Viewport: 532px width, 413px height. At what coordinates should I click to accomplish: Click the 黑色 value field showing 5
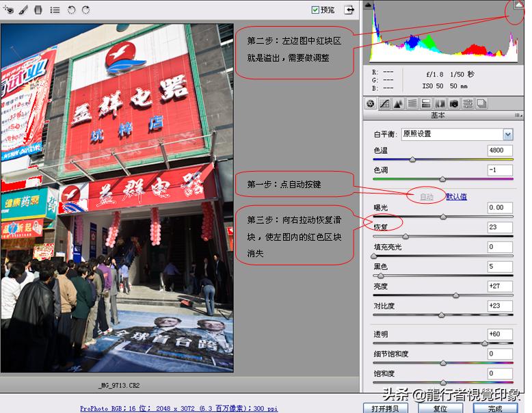point(500,267)
